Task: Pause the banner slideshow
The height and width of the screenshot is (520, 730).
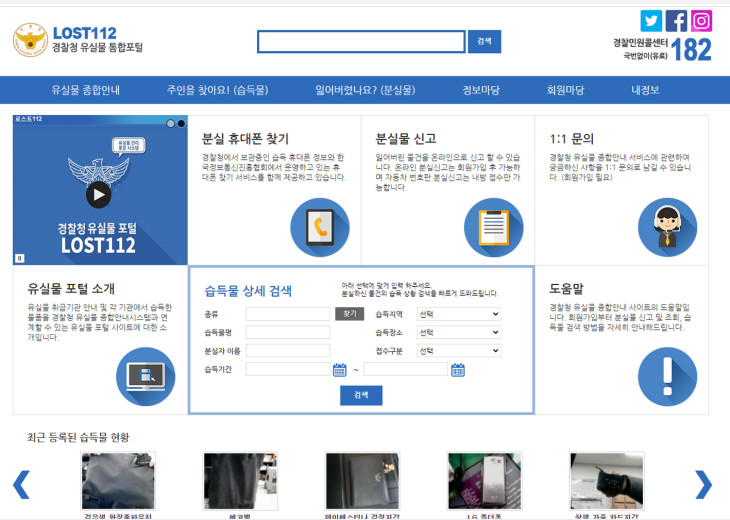Action: click(20, 258)
